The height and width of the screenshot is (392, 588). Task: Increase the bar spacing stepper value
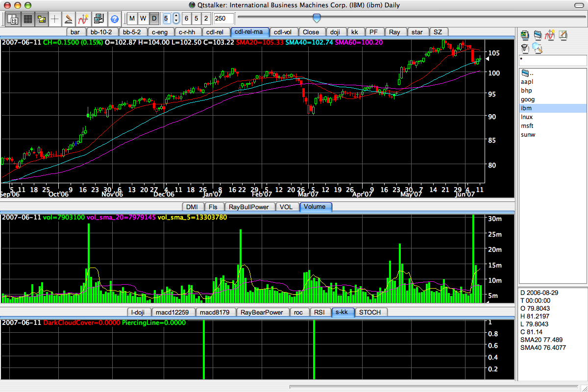coord(176,16)
